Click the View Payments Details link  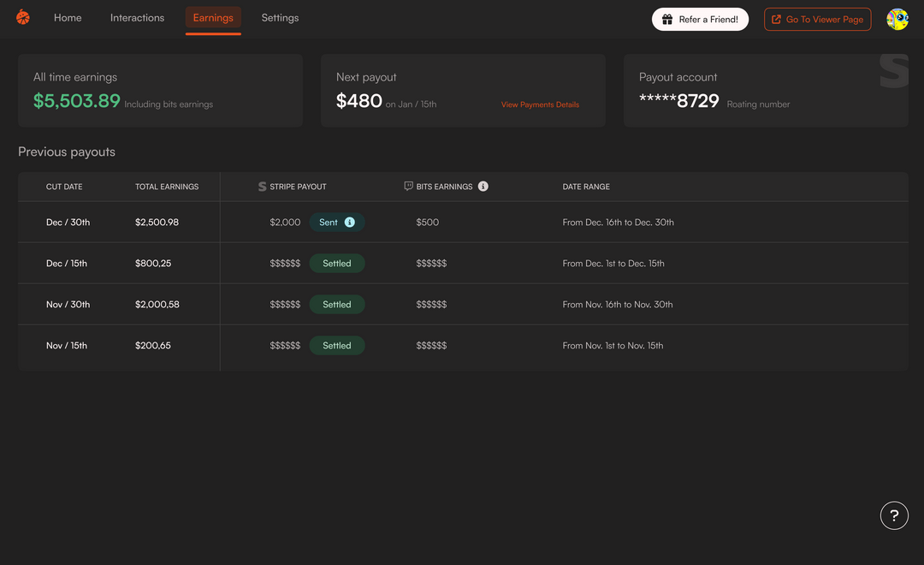click(540, 104)
